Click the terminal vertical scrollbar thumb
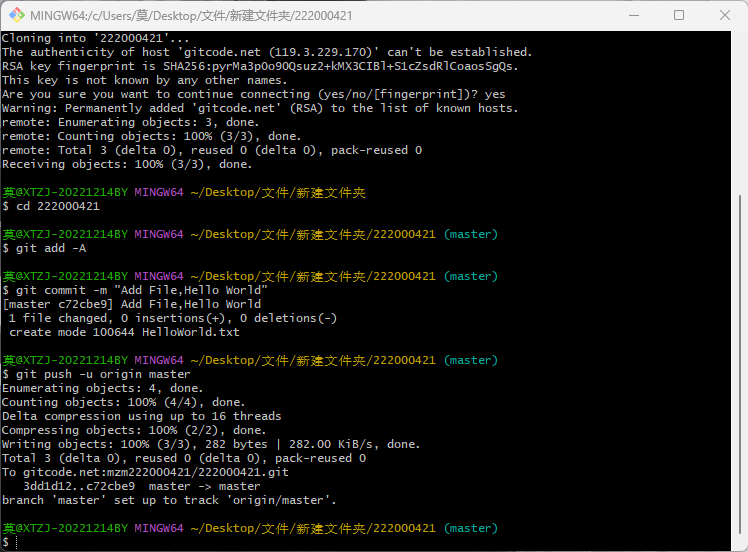 739,365
